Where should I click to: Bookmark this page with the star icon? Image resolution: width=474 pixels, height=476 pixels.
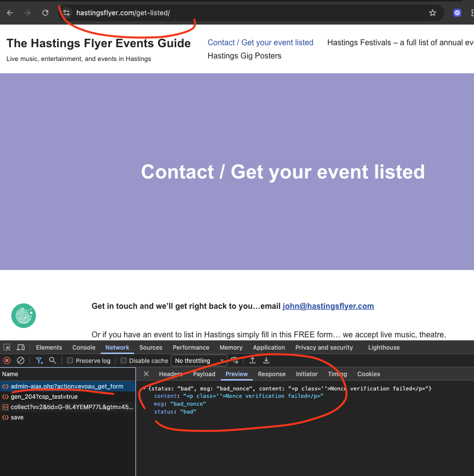click(432, 13)
